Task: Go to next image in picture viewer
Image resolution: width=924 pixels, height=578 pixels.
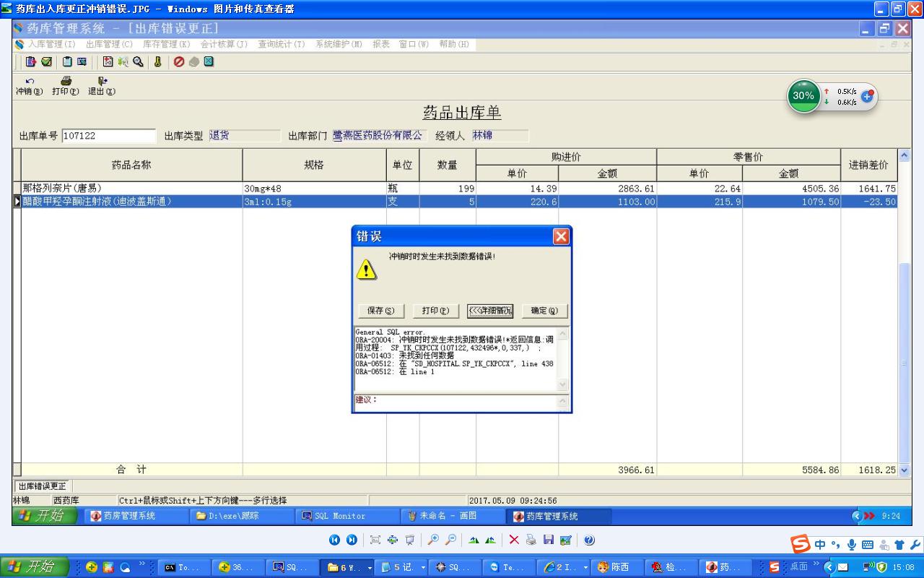Action: click(352, 540)
